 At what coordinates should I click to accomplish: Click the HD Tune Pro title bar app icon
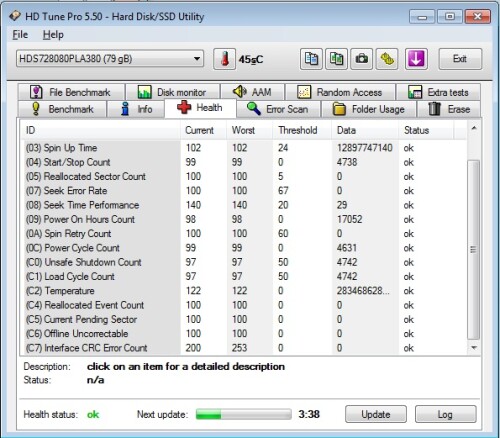tap(15, 16)
